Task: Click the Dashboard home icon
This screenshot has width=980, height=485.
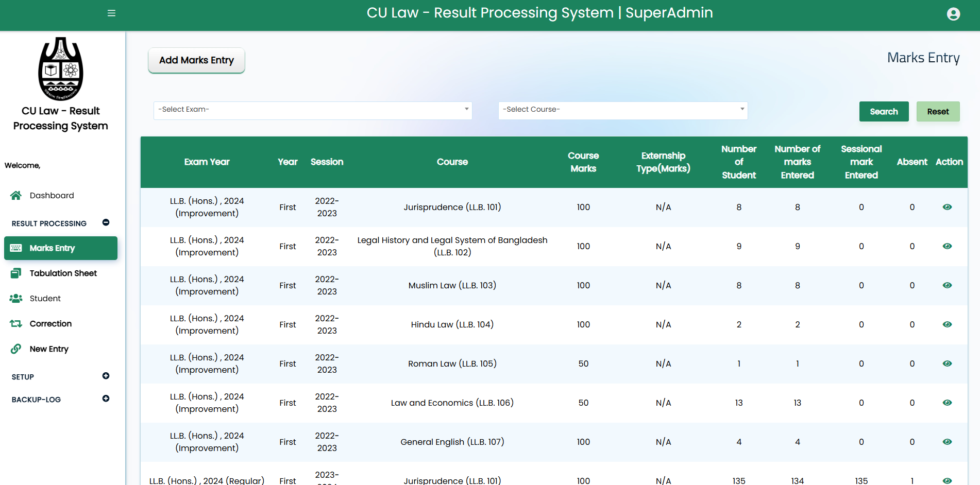Action: pyautogui.click(x=16, y=196)
